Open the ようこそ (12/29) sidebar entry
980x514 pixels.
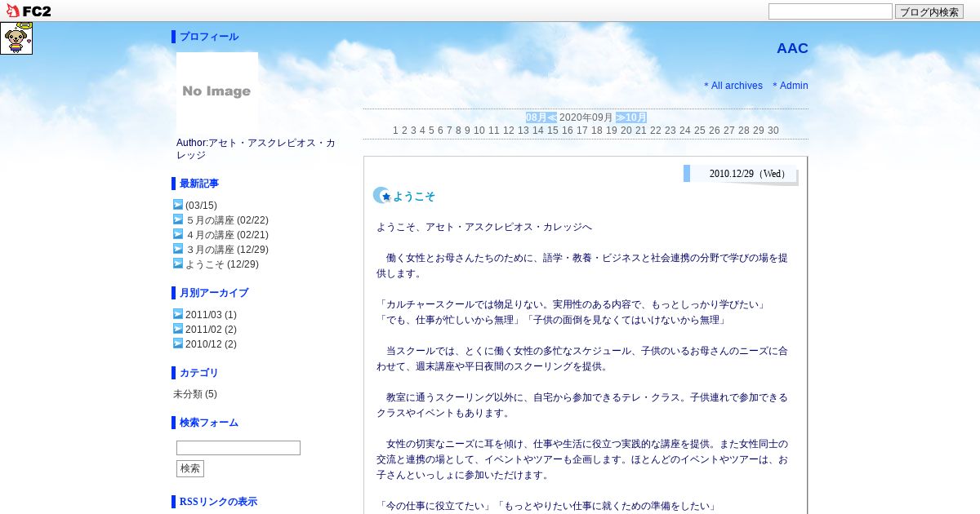point(222,264)
